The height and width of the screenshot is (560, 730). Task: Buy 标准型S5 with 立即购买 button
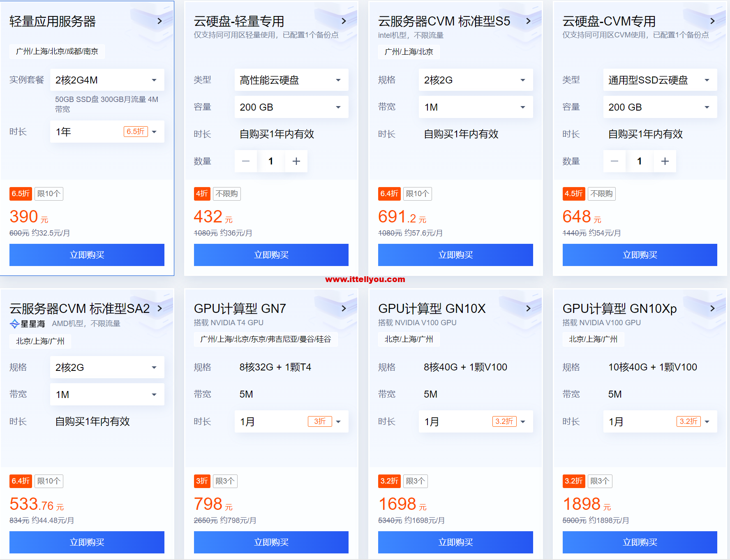[455, 255]
